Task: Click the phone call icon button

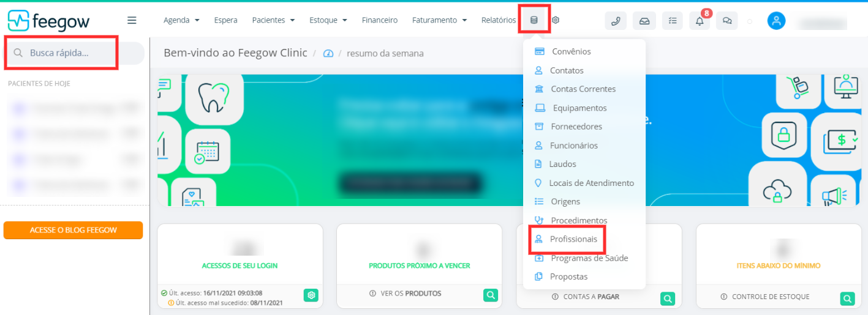Action: [x=616, y=21]
